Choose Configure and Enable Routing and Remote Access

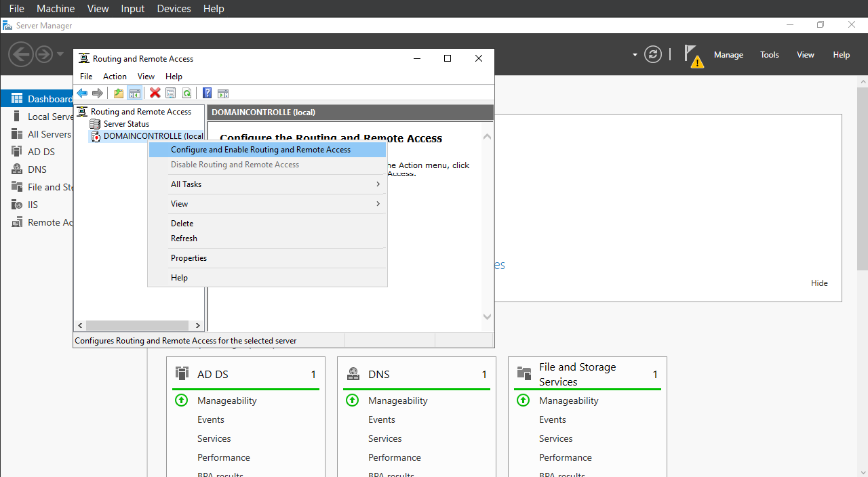[267, 150]
